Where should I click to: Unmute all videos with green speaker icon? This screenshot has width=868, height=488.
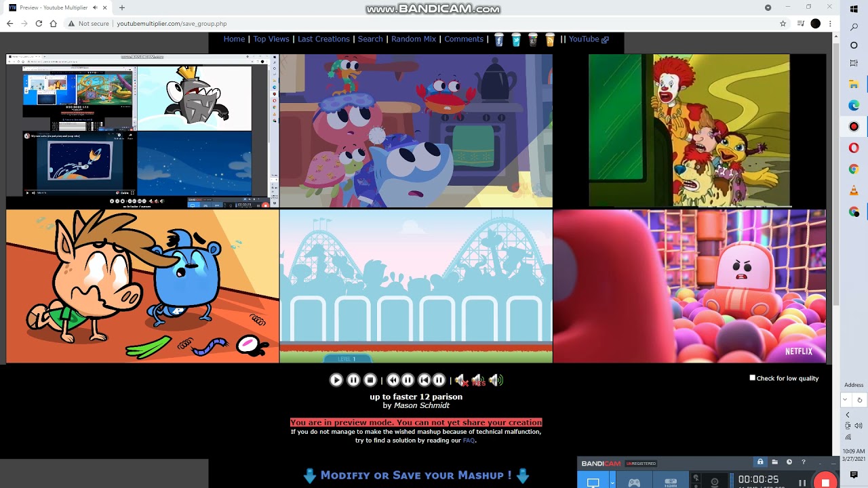[x=496, y=381]
